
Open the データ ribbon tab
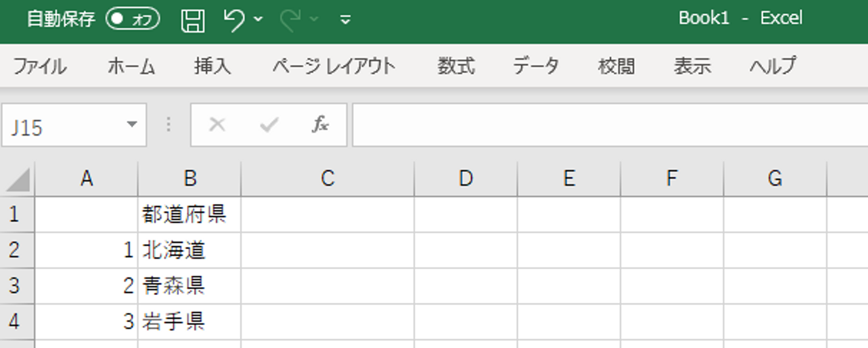536,66
